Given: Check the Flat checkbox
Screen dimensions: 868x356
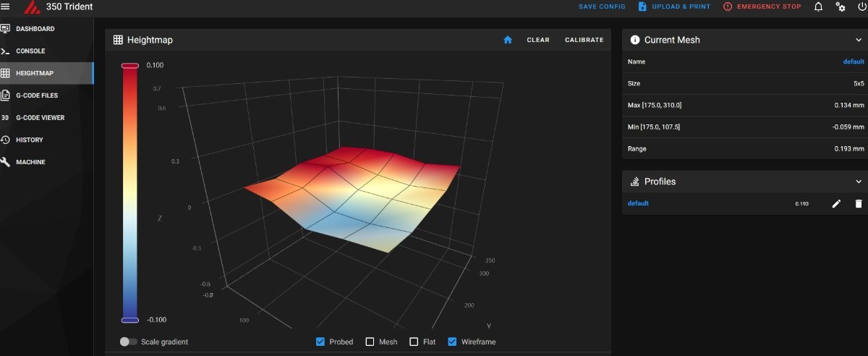Looking at the screenshot, I should [x=414, y=342].
